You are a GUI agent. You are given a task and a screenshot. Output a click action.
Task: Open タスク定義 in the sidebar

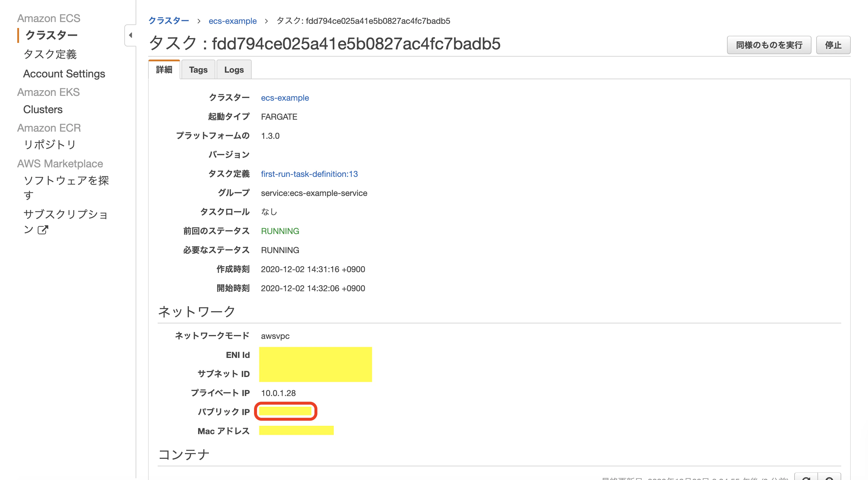coord(50,54)
